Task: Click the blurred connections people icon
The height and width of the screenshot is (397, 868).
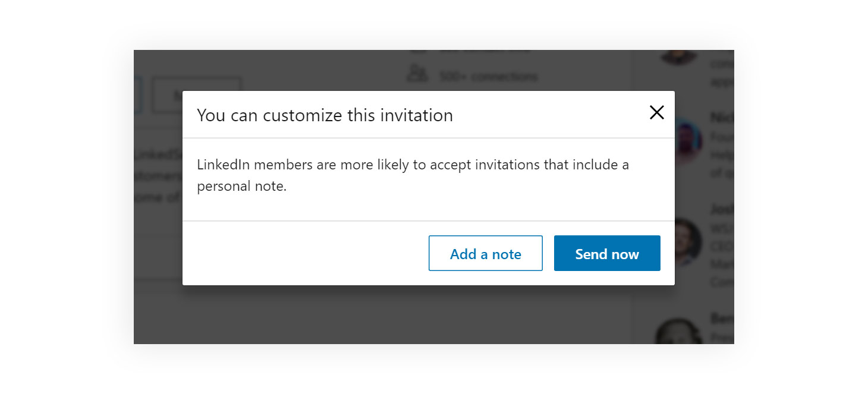Action: (x=417, y=74)
